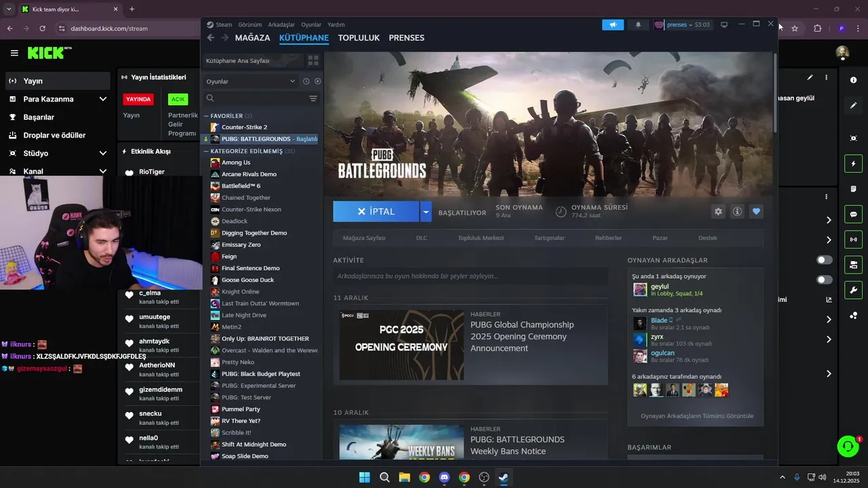Image resolution: width=868 pixels, height=488 pixels.
Task: Open PGC 2025 Opening Ceremony thumbnail
Action: pos(401,345)
